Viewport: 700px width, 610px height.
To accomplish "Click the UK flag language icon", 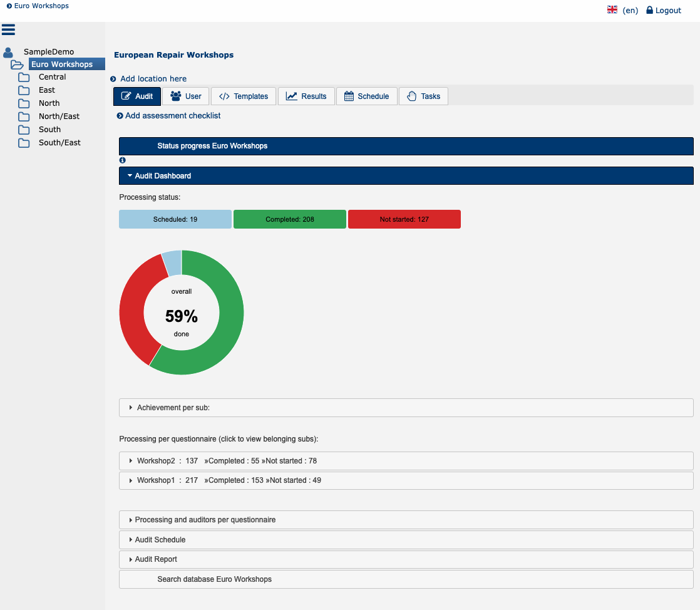I will click(x=612, y=10).
